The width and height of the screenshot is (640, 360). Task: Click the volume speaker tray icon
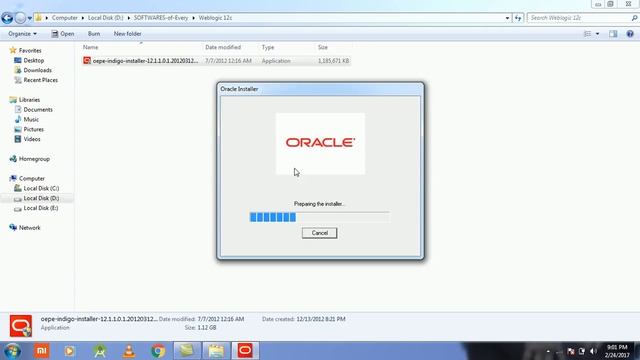pyautogui.click(x=593, y=351)
